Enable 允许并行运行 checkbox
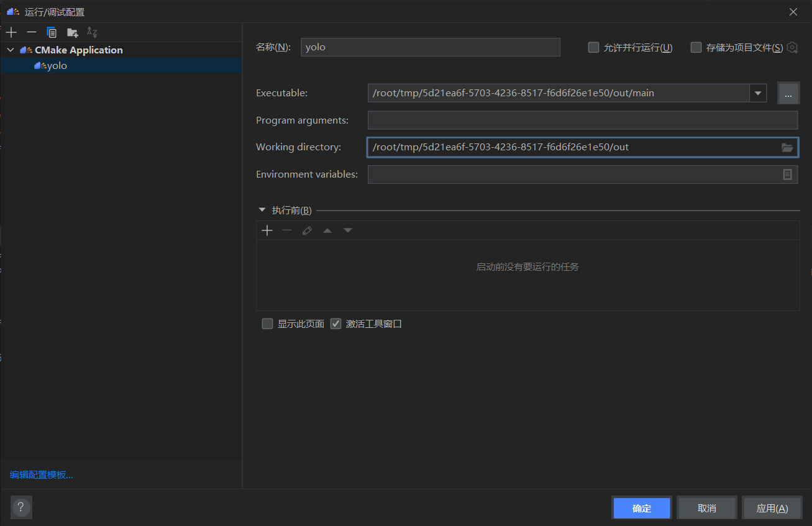 (593, 47)
